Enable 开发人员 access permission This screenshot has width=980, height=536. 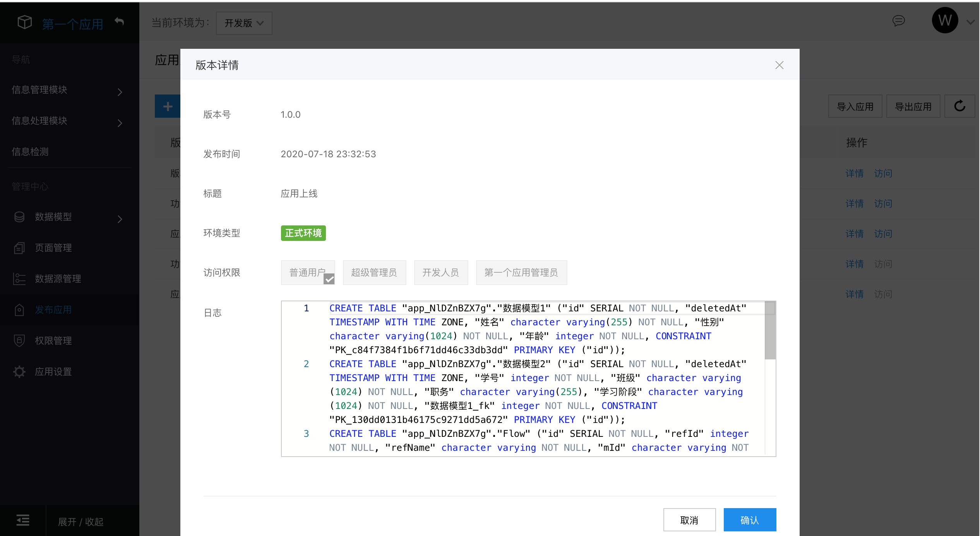tap(442, 272)
